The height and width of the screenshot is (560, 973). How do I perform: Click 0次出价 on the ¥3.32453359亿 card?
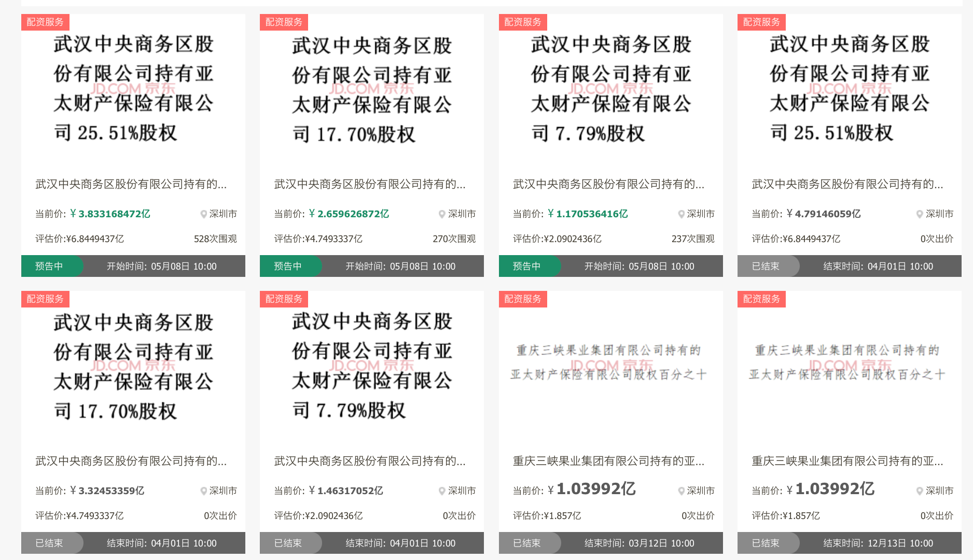[220, 516]
